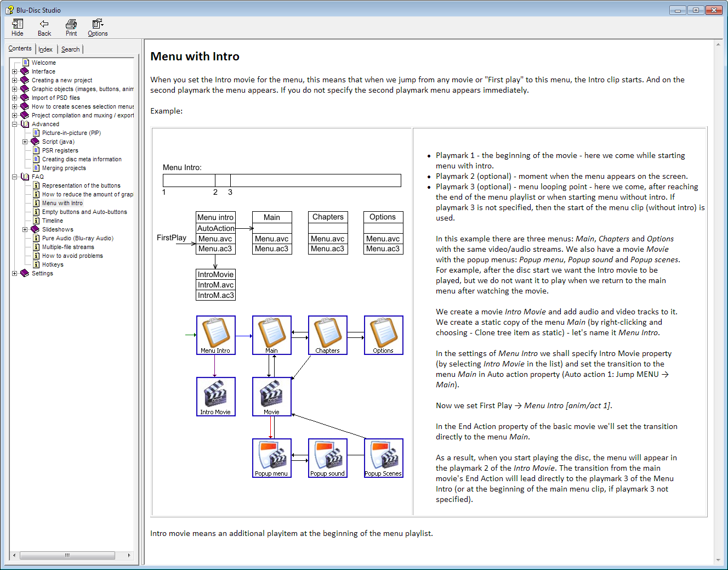Maximize the Blu-Disc Studio help window

[696, 10]
